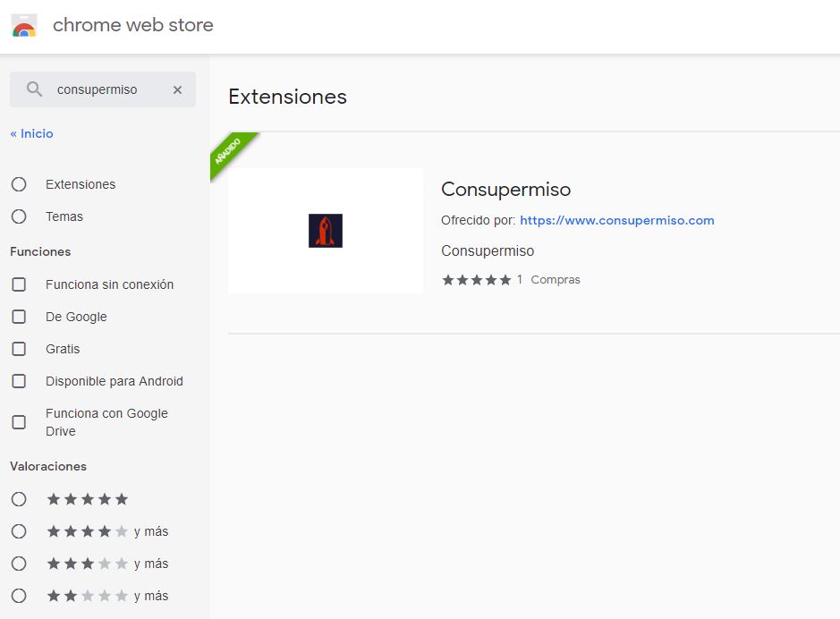
Task: Click the Ofrecido por label
Action: click(x=478, y=220)
